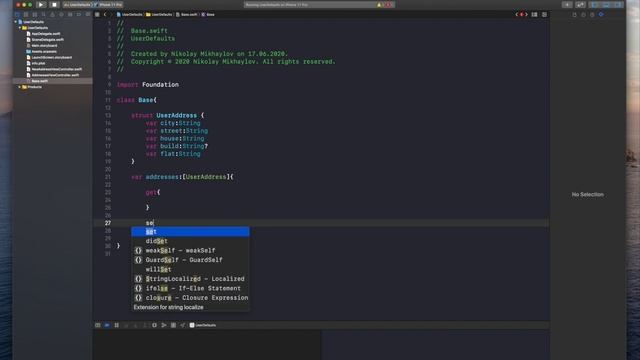Screen dimensions: 640x360
Task: Choose 'ifelse' If-Else Statement suggestion
Action: (190, 288)
